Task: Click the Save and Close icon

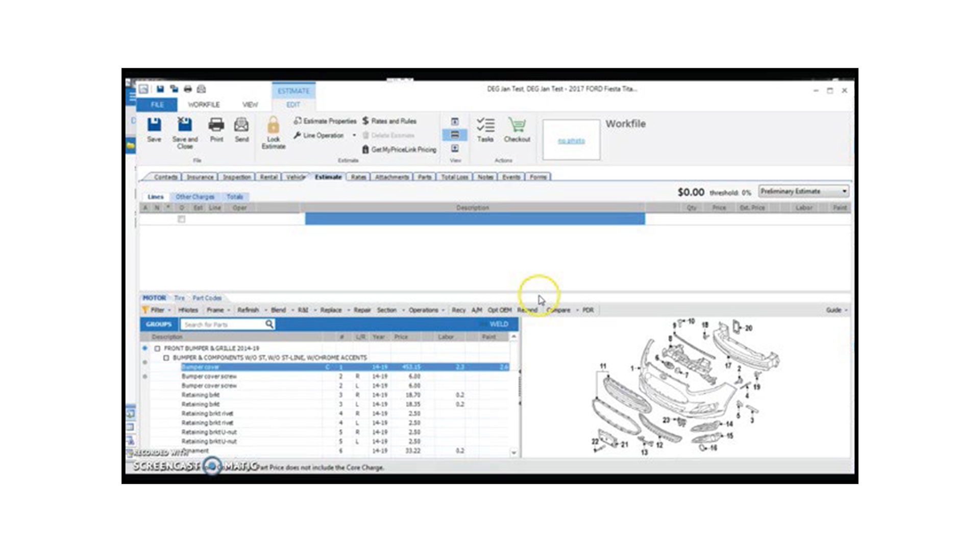Action: coord(185,125)
